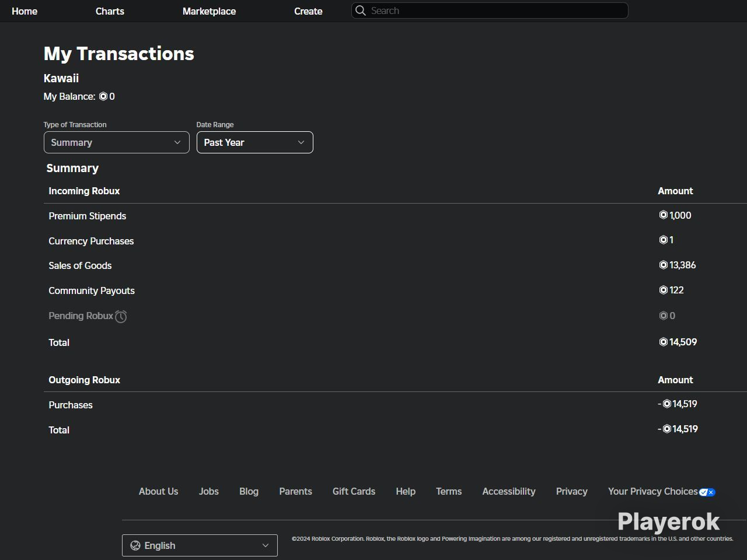
Task: Click the Sales of Goods row label
Action: coord(80,265)
